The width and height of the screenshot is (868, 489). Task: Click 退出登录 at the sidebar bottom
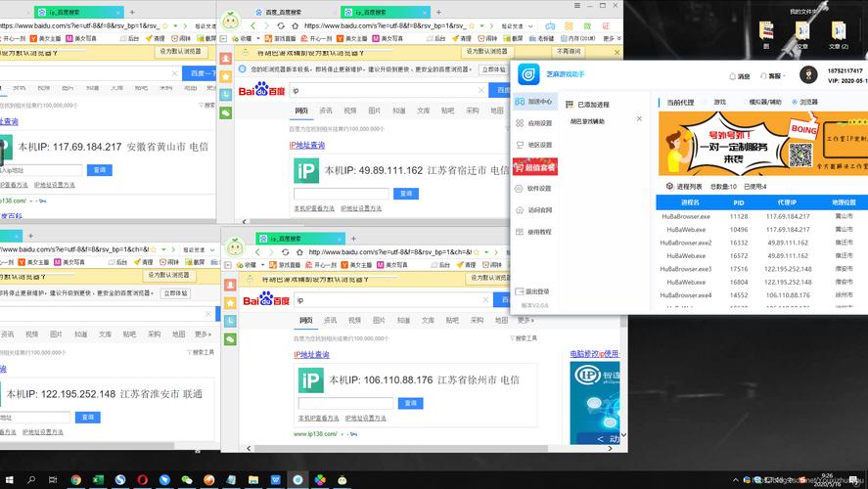532,291
